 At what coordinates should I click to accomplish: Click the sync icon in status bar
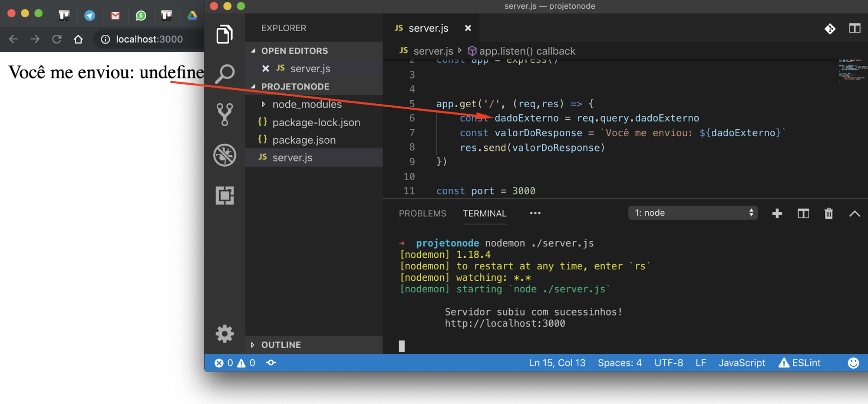(x=271, y=363)
